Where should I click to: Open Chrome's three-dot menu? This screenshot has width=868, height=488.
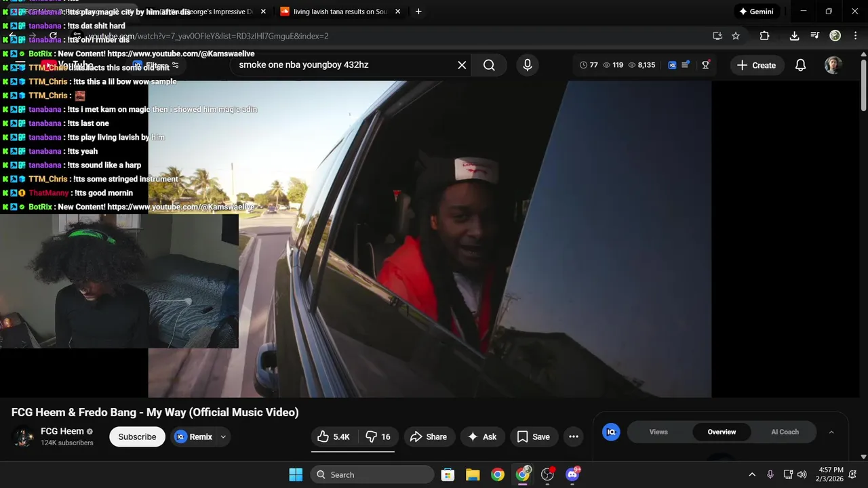[854, 36]
